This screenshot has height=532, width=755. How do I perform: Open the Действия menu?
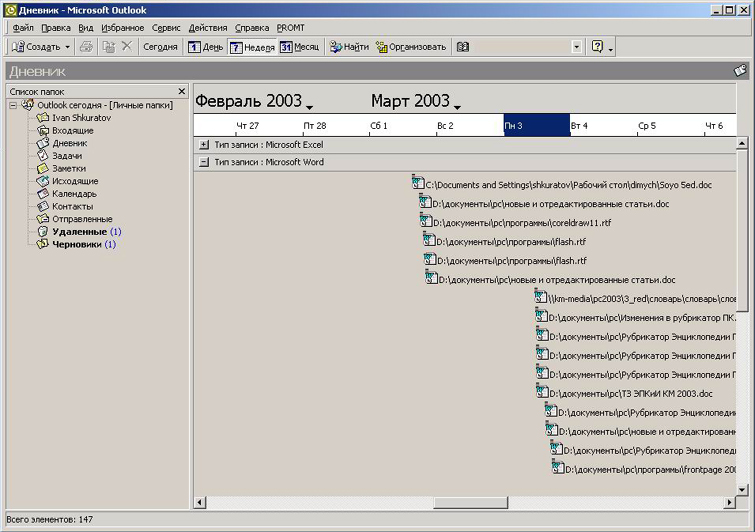(207, 28)
